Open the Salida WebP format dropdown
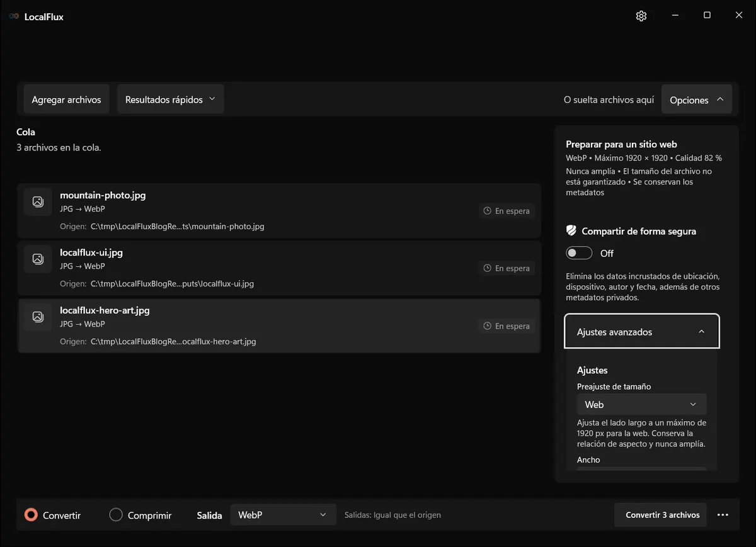The image size is (756, 547). coord(282,515)
